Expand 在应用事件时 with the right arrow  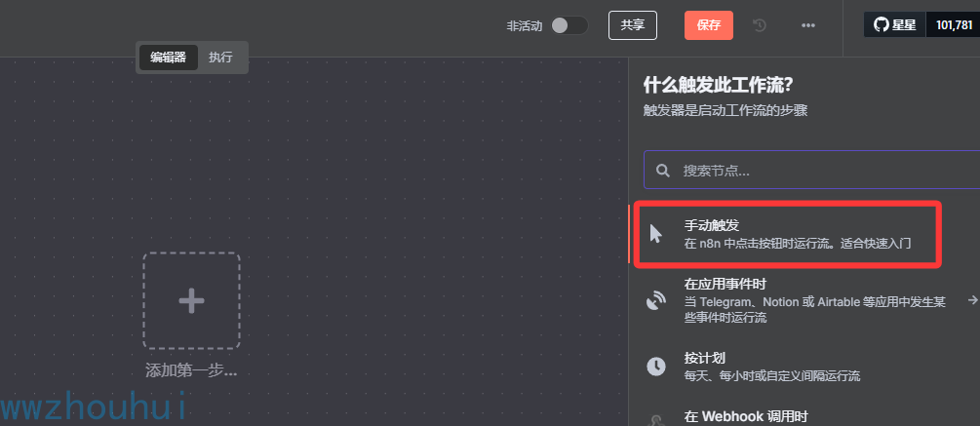point(972,300)
